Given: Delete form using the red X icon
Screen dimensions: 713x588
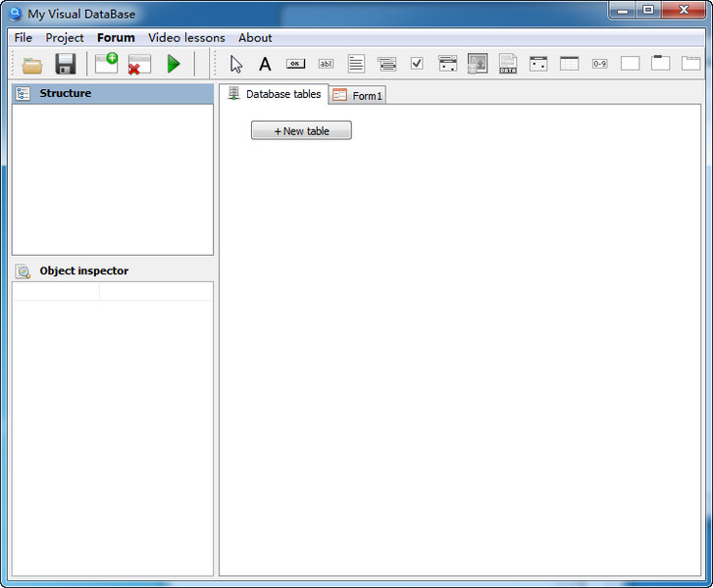Looking at the screenshot, I should [x=139, y=65].
